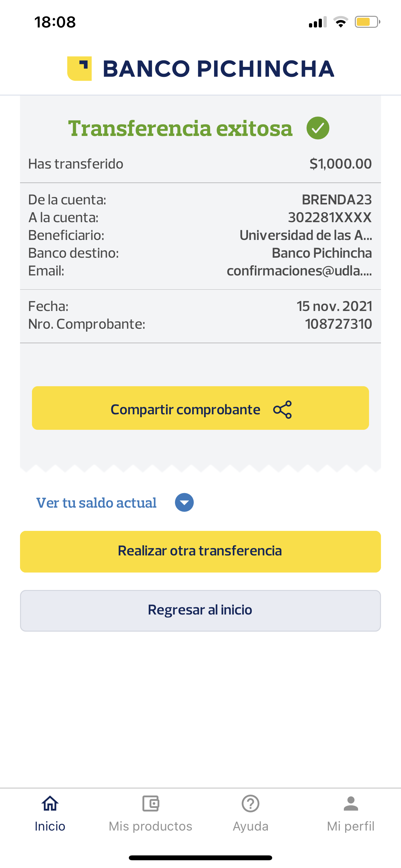Tap the Inicio home icon

(50, 804)
